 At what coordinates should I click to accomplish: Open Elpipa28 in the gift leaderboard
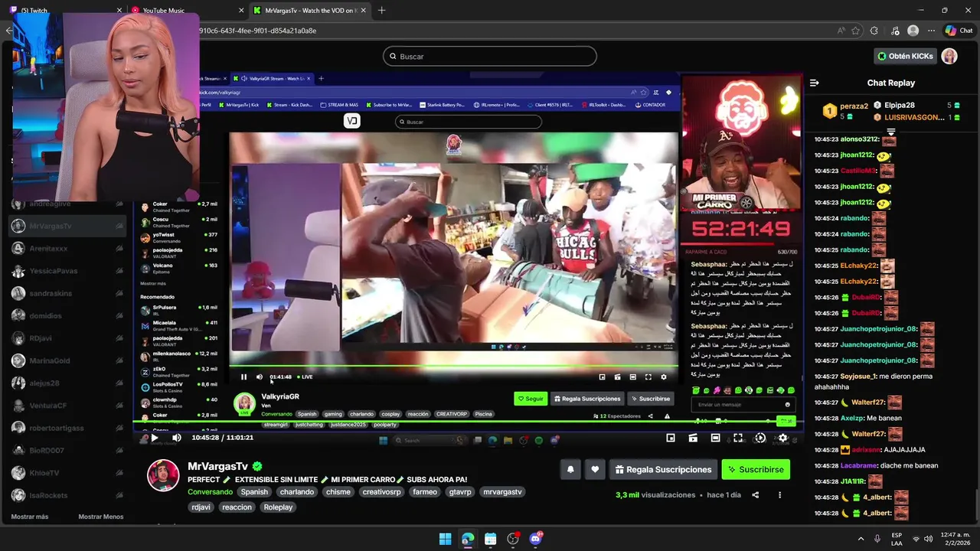(x=900, y=105)
